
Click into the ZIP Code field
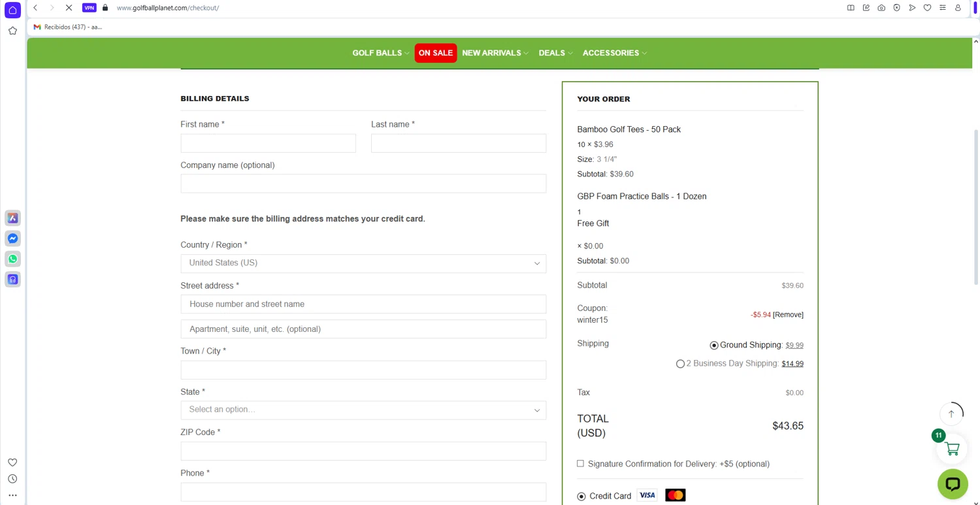point(363,451)
